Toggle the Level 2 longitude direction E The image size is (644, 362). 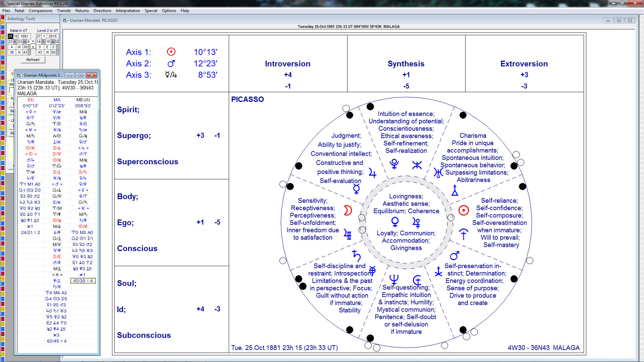[x=47, y=47]
